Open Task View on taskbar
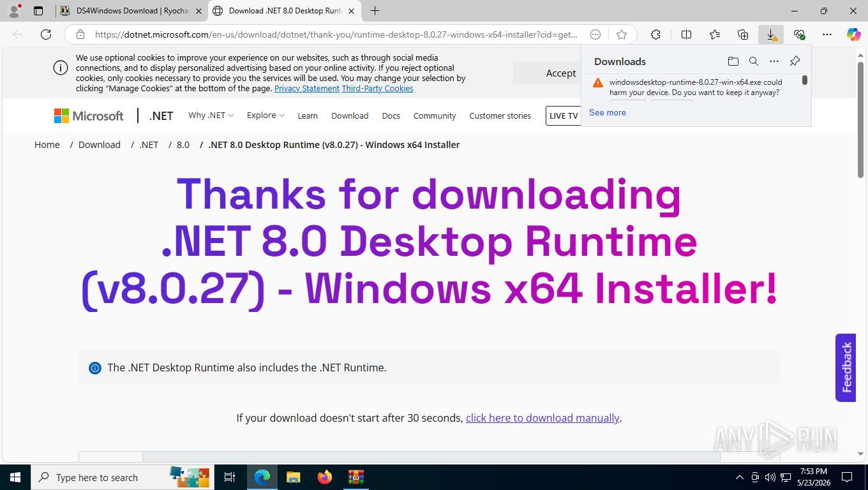 point(230,477)
